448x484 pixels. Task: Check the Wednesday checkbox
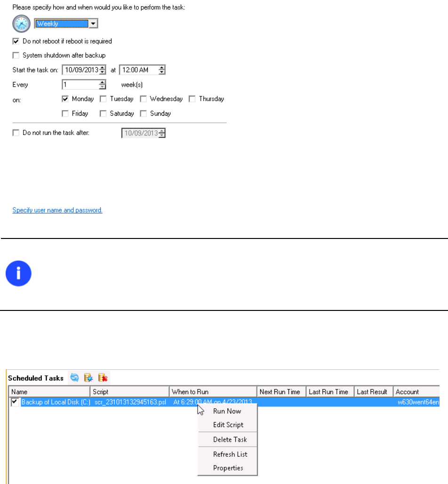pos(143,99)
